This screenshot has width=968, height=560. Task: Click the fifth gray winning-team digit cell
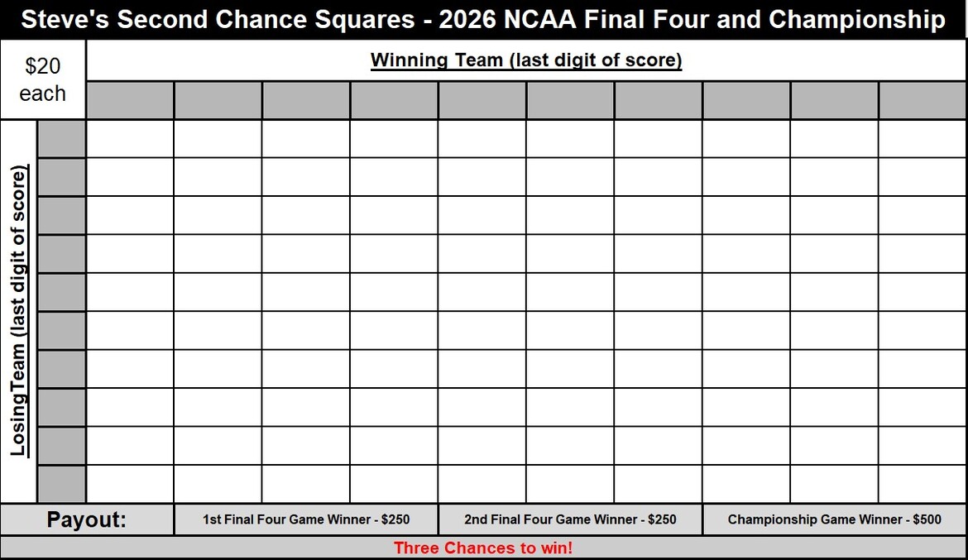482,100
